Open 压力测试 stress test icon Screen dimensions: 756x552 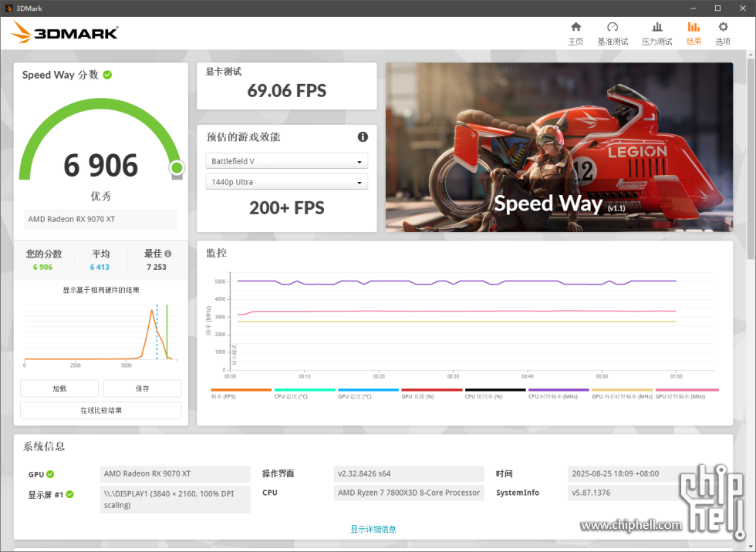[x=656, y=28]
